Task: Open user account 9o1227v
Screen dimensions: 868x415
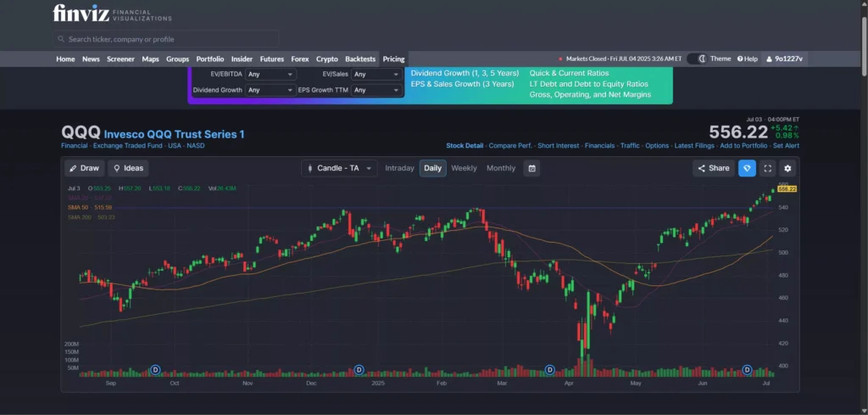Action: coord(784,59)
